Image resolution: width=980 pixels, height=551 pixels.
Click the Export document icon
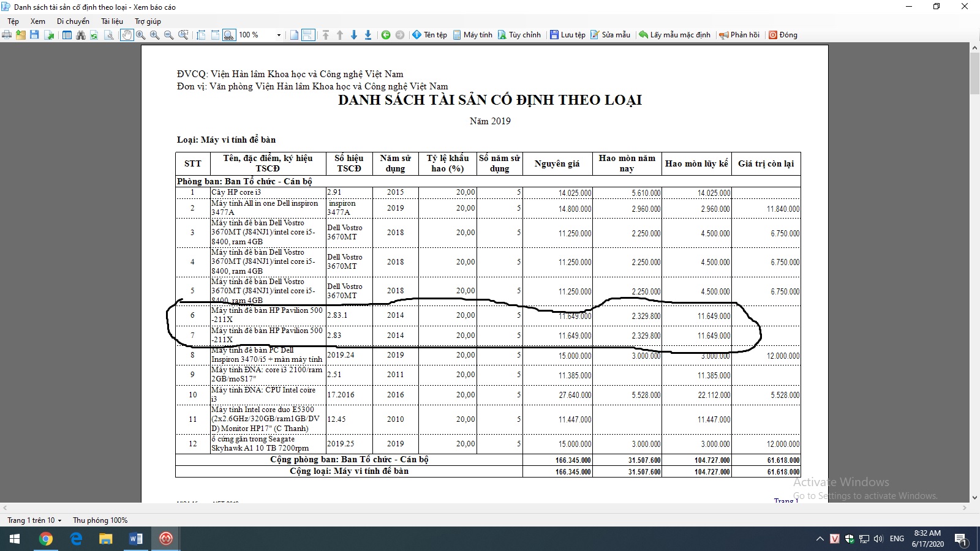[49, 35]
